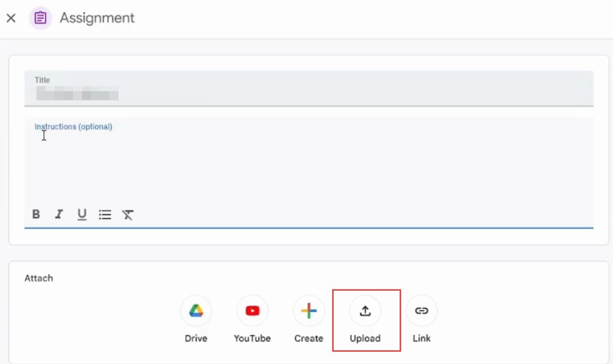The height and width of the screenshot is (364, 613).
Task: Select the highlighted Upload option
Action: 365,311
